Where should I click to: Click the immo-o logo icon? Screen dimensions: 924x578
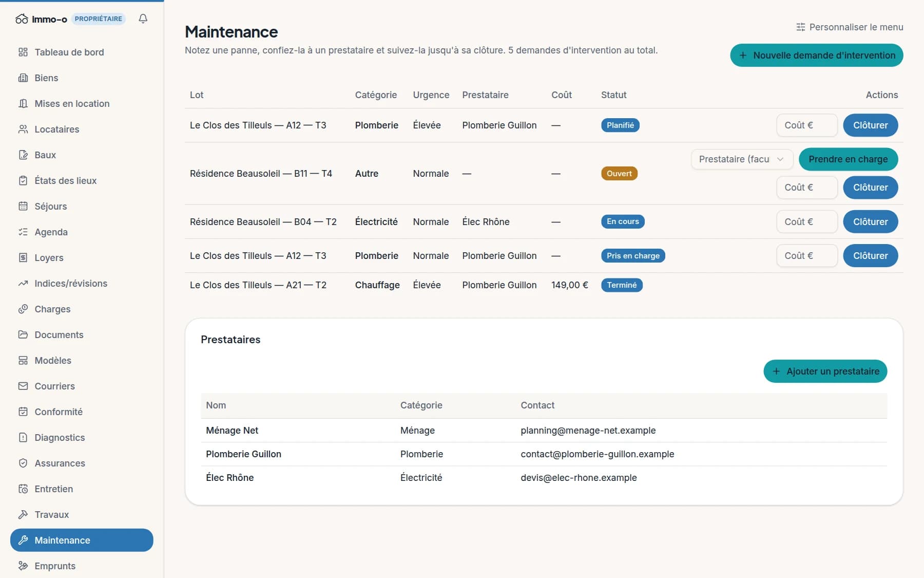tap(22, 19)
